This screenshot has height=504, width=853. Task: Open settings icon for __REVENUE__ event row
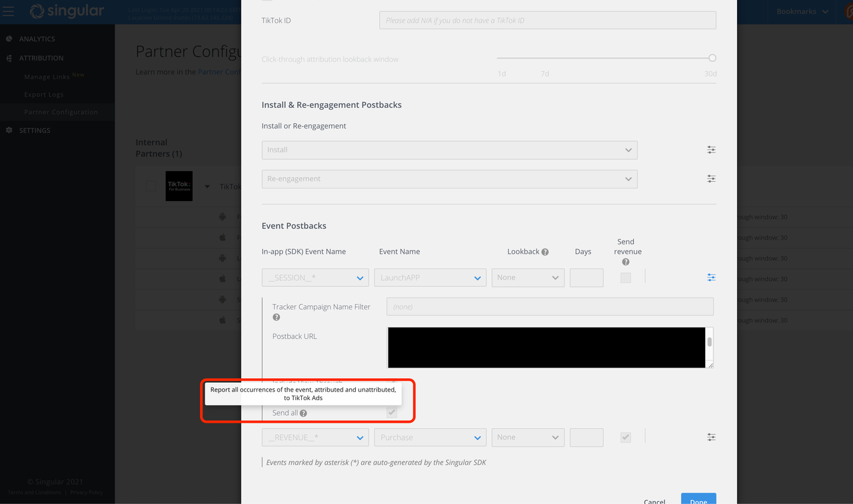pos(711,437)
